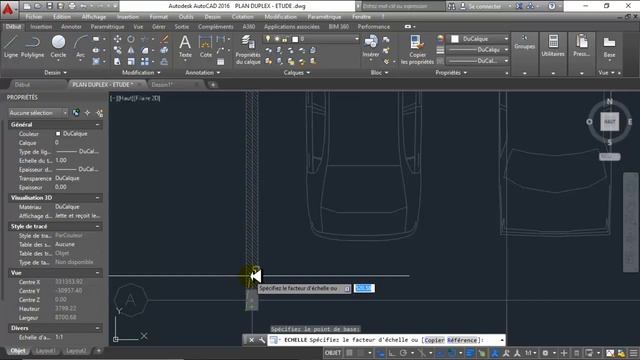Open Propriétés du calque manager
640x360 pixels.
click(248, 50)
